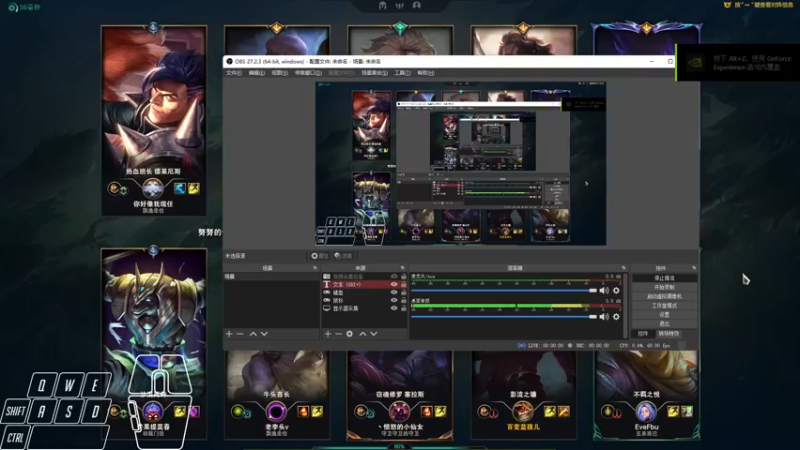800x450 pixels.
Task: Open OBS 设置 settings button
Action: tap(664, 315)
